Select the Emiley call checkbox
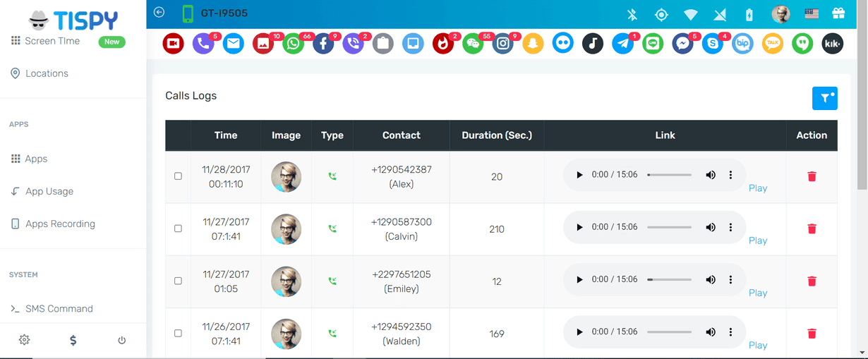Image resolution: width=868 pixels, height=359 pixels. (178, 281)
